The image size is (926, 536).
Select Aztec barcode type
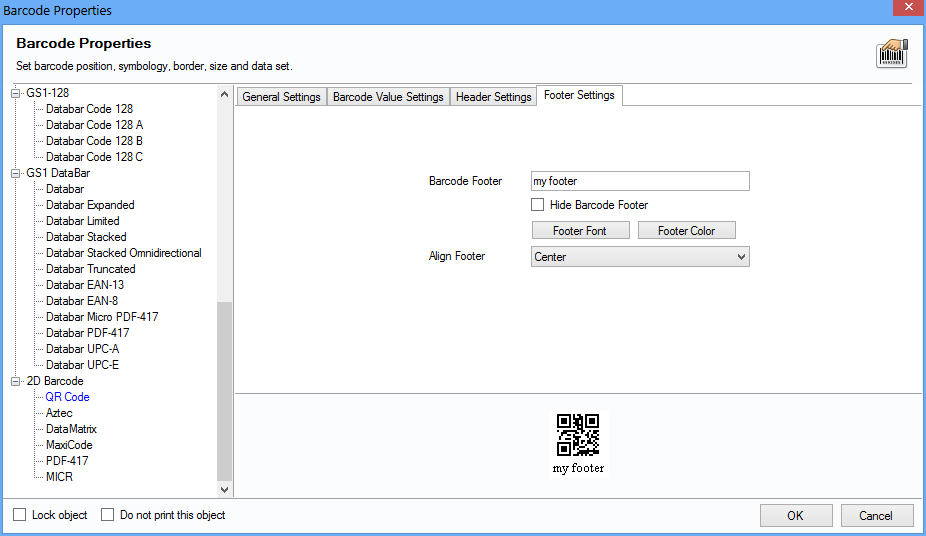click(59, 413)
